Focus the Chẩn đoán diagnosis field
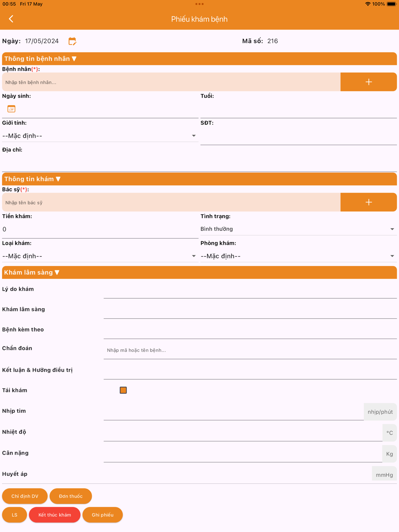The width and height of the screenshot is (399, 532). click(x=250, y=350)
